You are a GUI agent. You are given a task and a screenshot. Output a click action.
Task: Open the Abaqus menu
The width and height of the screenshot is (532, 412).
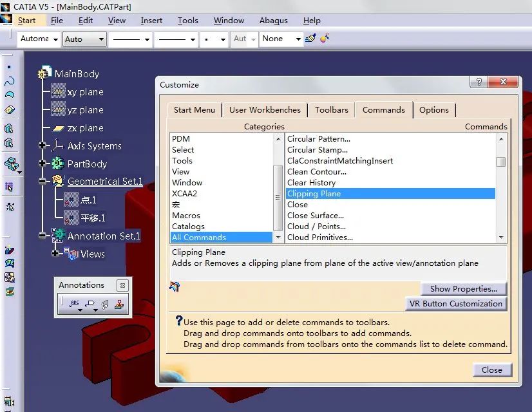click(x=274, y=21)
